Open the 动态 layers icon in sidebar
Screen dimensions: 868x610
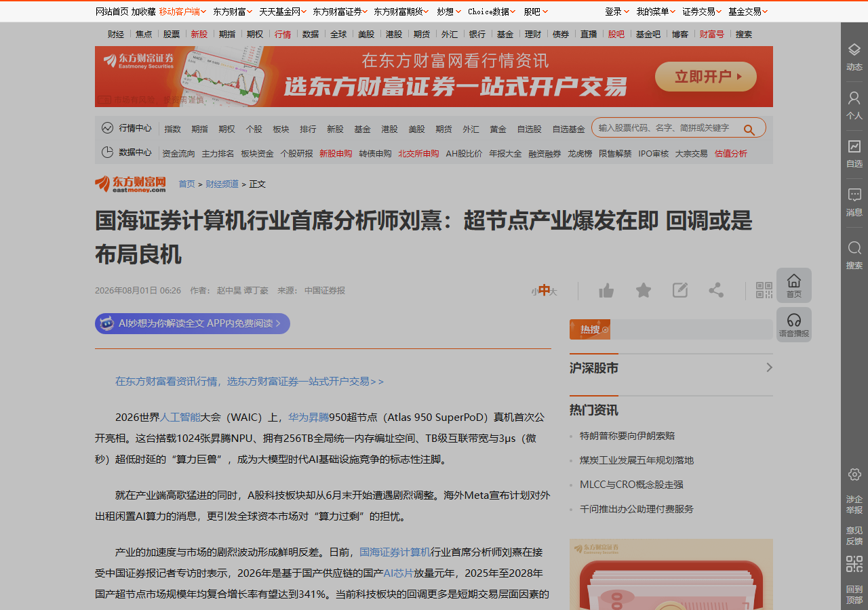point(854,50)
